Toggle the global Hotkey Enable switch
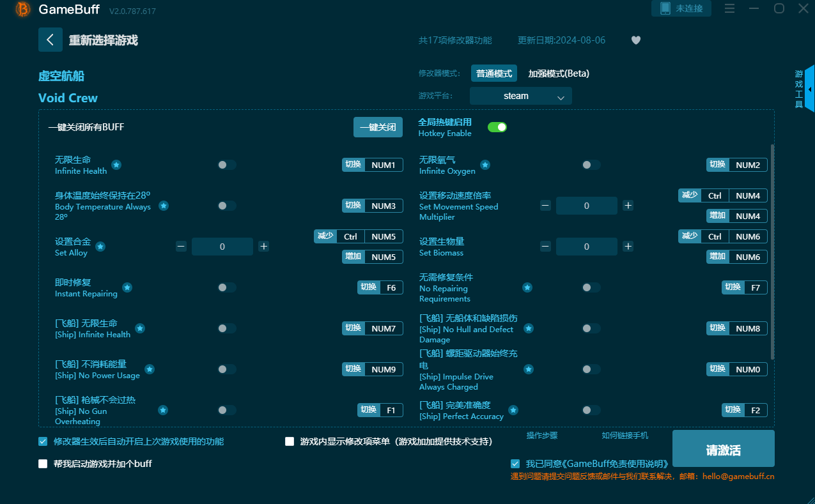 [497, 127]
